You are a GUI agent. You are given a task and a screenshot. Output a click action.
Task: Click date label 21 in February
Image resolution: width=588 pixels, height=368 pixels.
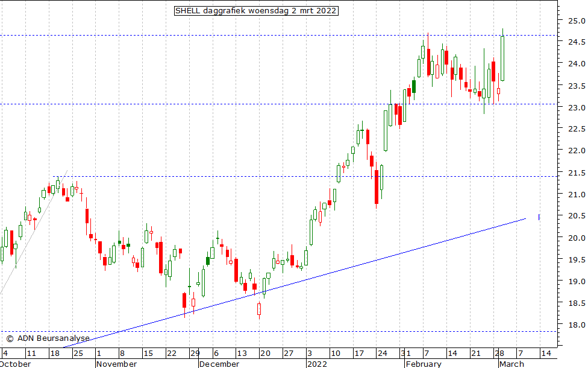click(476, 354)
